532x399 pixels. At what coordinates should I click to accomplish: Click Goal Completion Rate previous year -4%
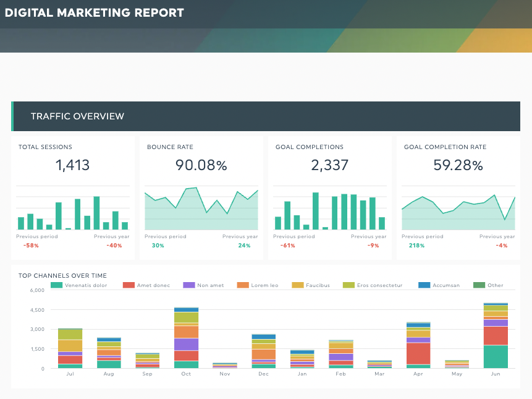502,246
